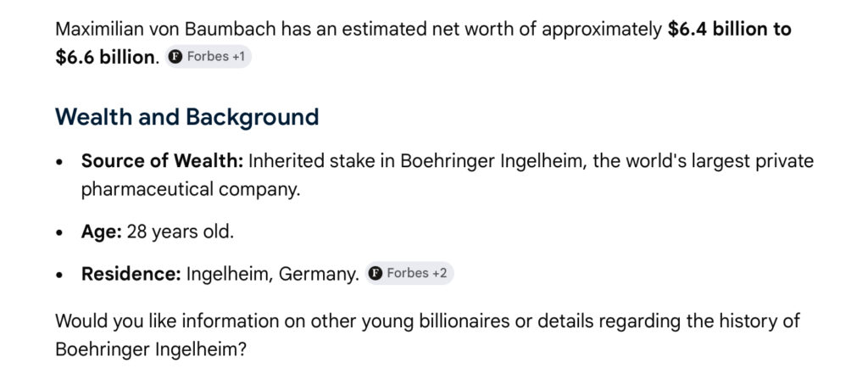Screen dimensions: 868x368
Task: Click the "Source of Wealth:" label
Action: pos(162,161)
